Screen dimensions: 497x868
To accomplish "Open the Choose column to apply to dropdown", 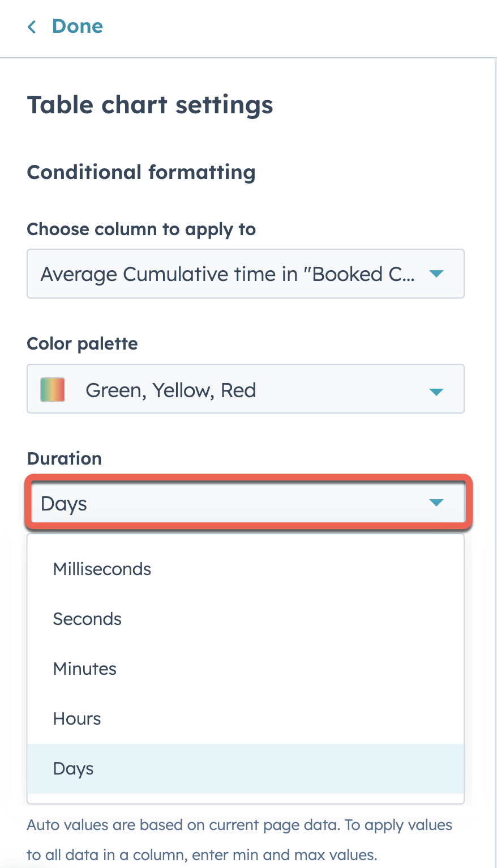I will 245,274.
